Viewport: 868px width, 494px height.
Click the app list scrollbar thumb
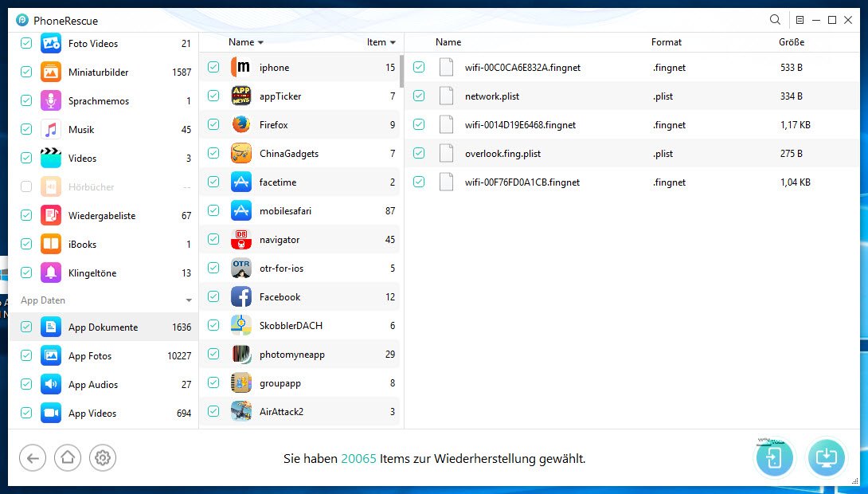[x=401, y=71]
